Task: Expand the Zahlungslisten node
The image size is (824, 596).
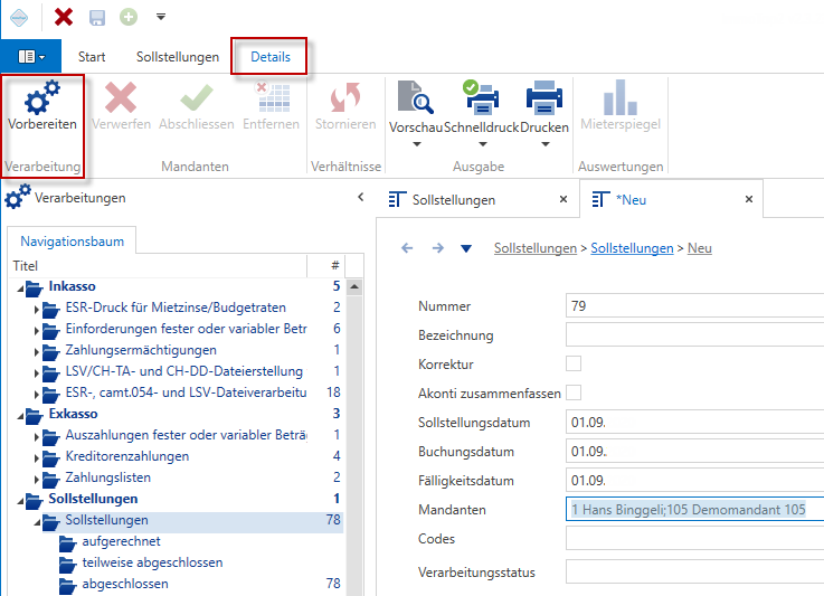Action: pos(36,480)
